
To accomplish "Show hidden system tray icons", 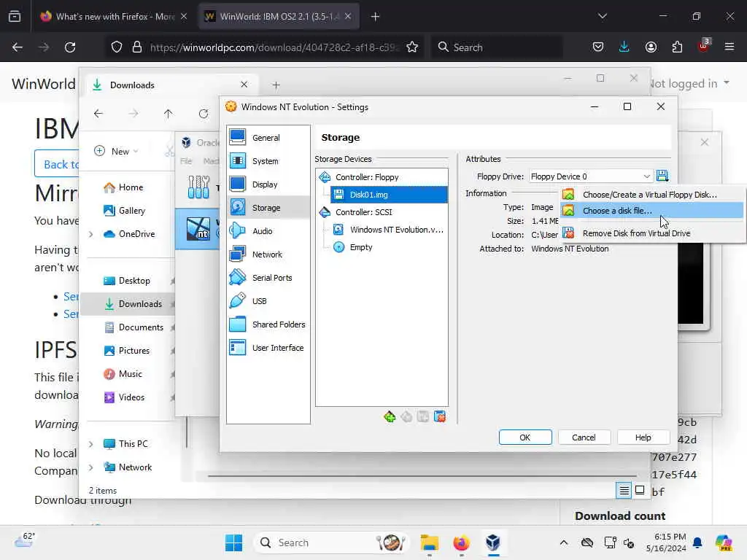I will (564, 542).
